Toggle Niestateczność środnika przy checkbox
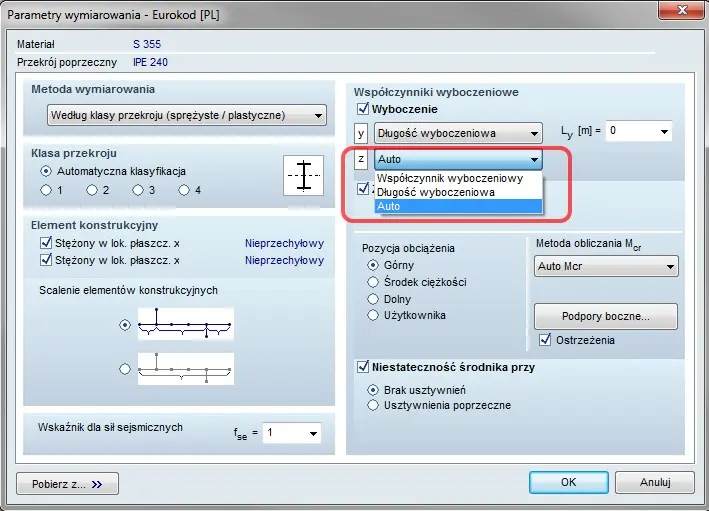 [x=363, y=367]
